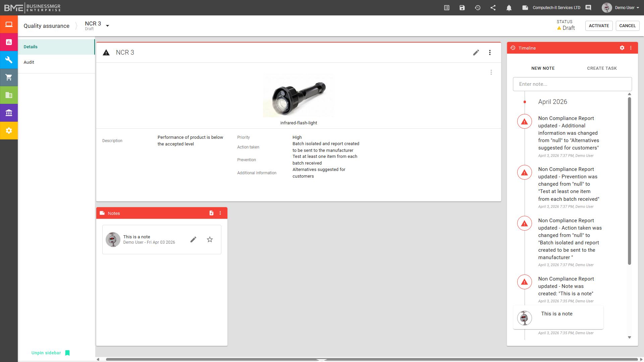The height and width of the screenshot is (362, 644).
Task: Star the 'This is a note' note
Action: coord(210,239)
